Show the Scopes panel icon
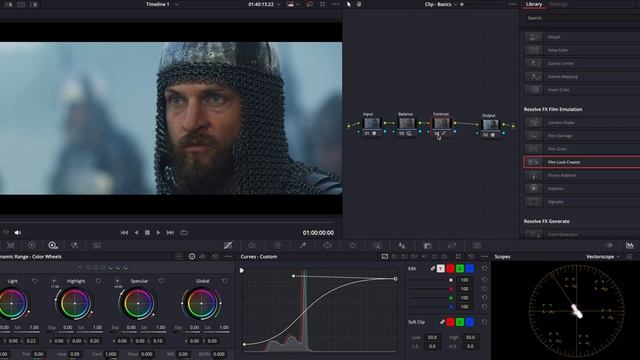The height and width of the screenshot is (360, 640). coord(630,245)
